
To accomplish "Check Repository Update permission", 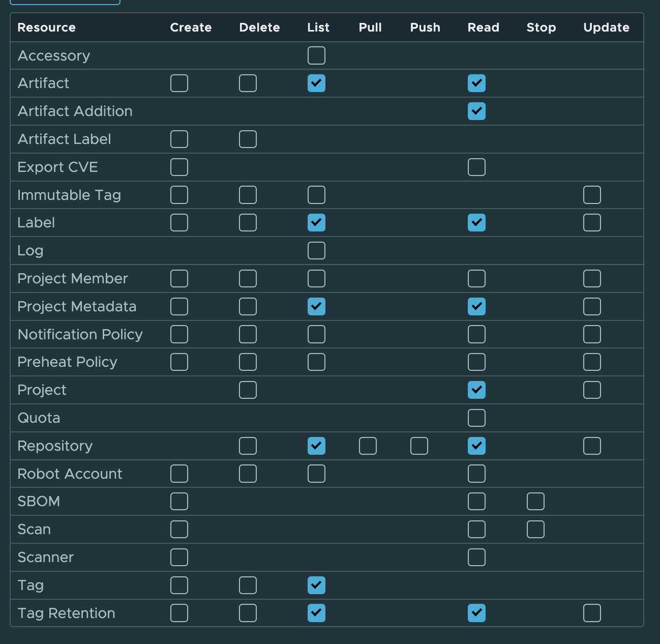I will tap(592, 446).
